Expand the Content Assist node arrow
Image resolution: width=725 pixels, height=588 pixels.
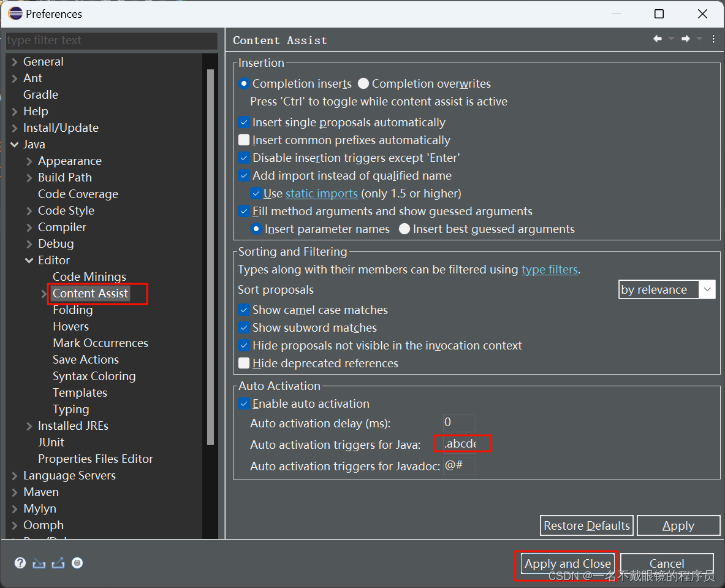click(x=44, y=294)
